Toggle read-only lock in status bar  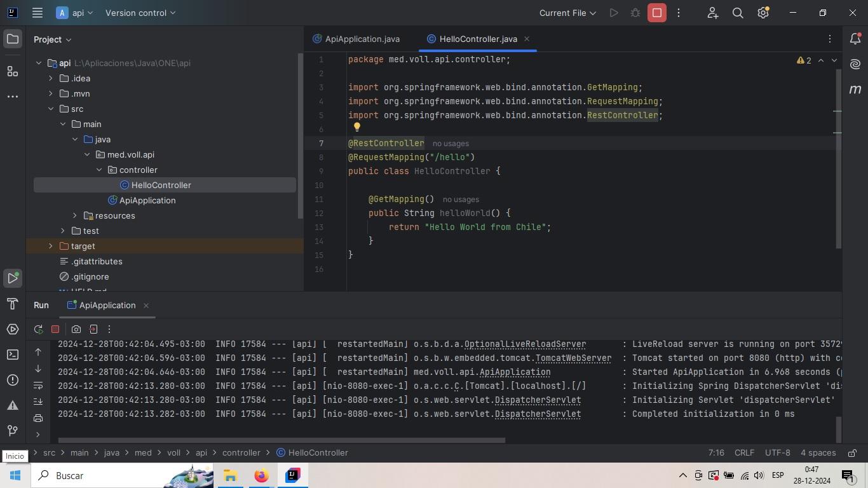852,453
